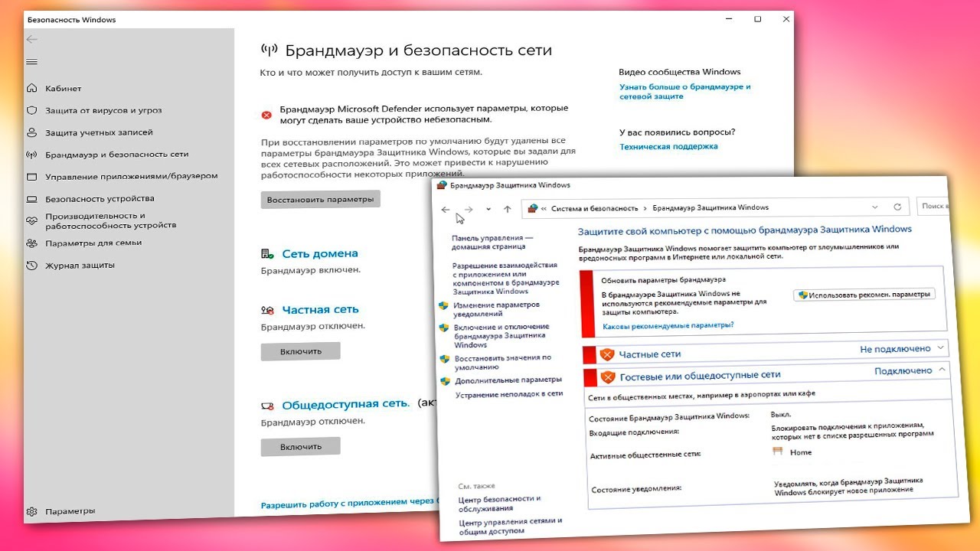Image resolution: width=980 pixels, height=551 pixels.
Task: Click the heart icon beside Производительность и работоспособность
Action: coord(31,220)
